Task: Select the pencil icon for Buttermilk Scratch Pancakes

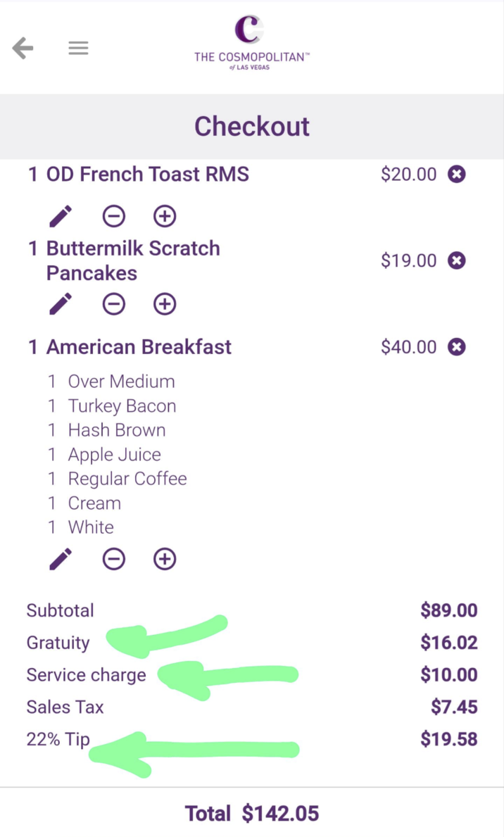Action: [x=60, y=304]
